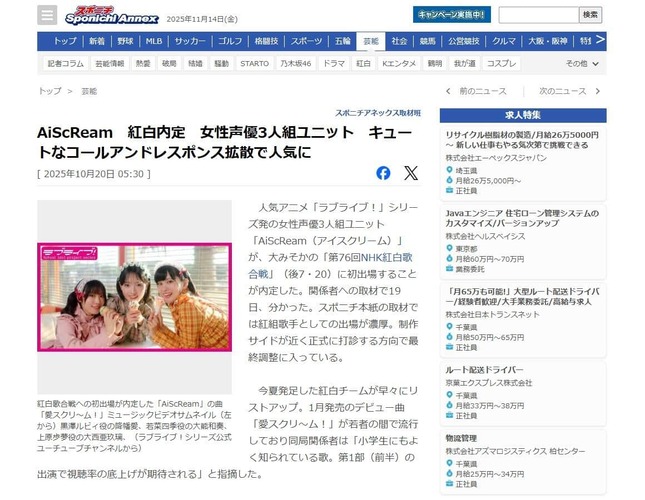Select the コスプレ sub-category
This screenshot has width=645, height=500.
coord(501,64)
